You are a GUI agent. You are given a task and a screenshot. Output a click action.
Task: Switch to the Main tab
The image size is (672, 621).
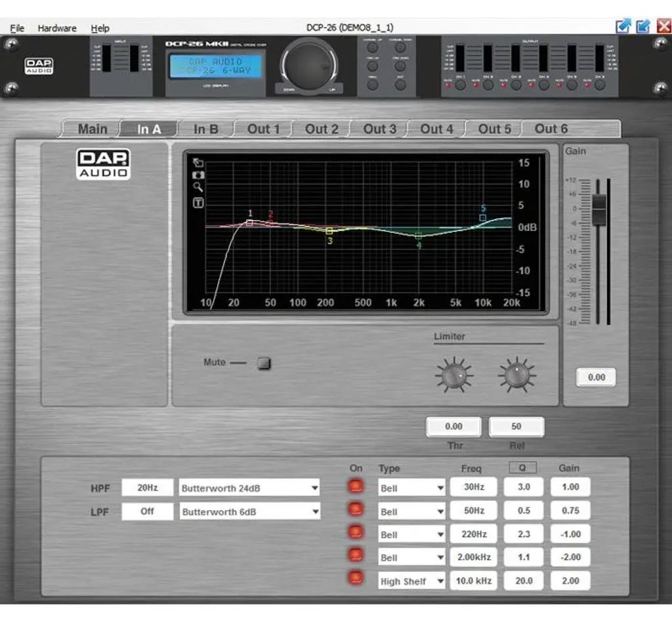pos(93,129)
